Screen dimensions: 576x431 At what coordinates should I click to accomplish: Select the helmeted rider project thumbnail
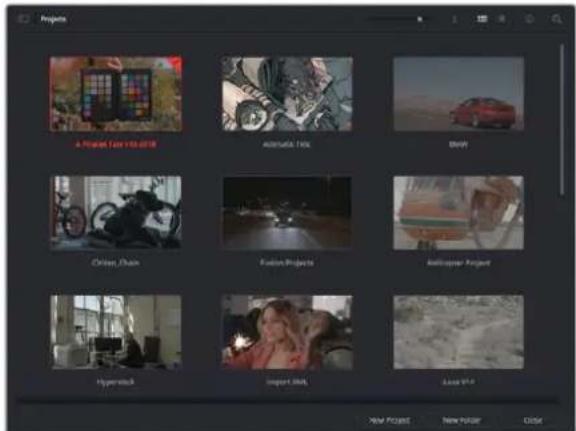point(458,213)
